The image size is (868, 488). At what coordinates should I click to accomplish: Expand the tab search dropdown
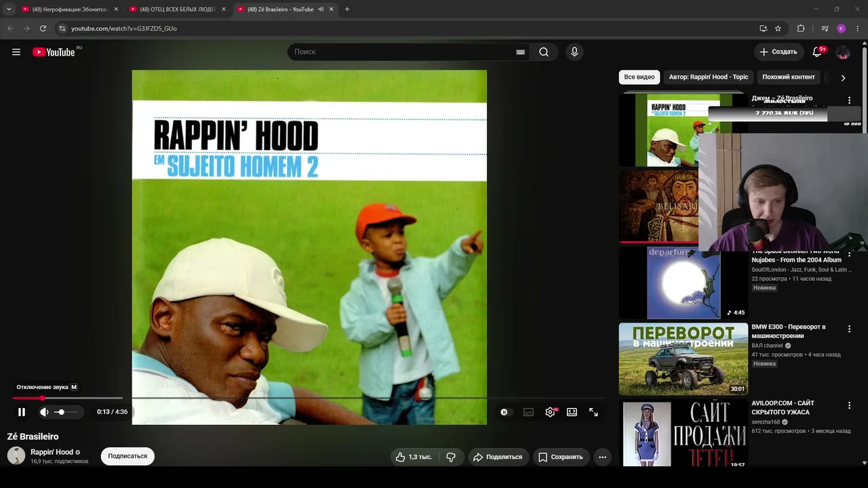coord(9,9)
